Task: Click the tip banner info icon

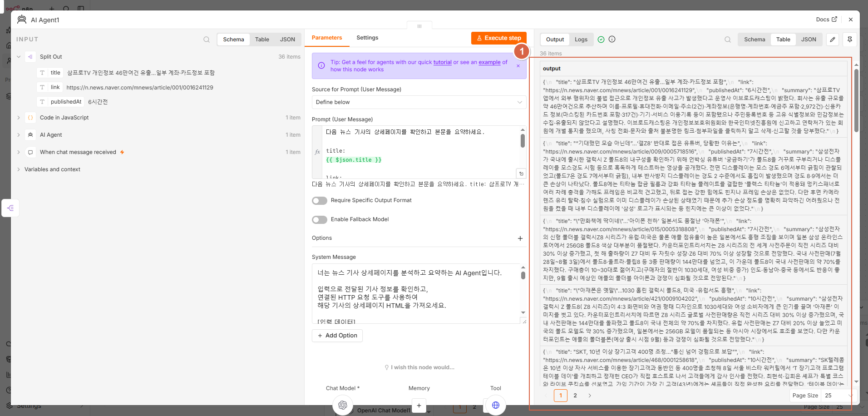Action: tap(321, 66)
